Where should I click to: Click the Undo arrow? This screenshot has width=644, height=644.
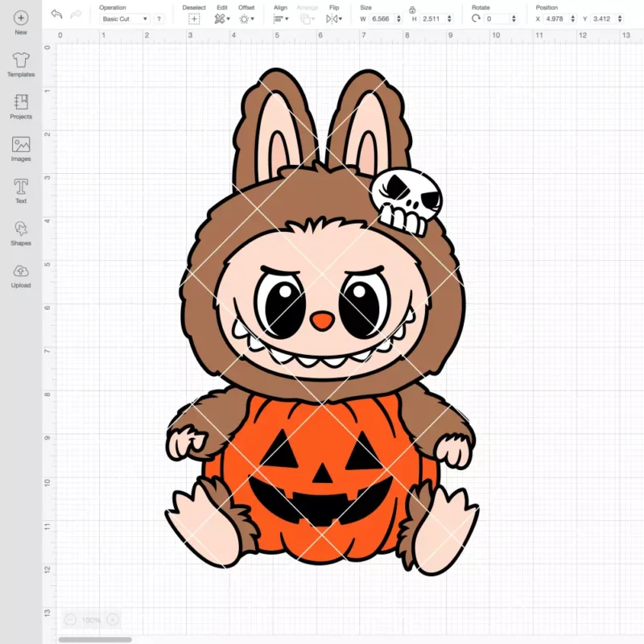tap(56, 14)
